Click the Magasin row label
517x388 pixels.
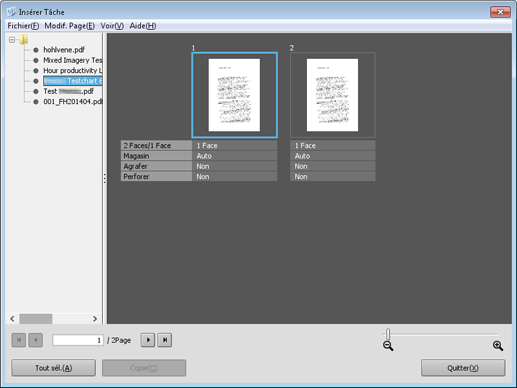pos(156,156)
